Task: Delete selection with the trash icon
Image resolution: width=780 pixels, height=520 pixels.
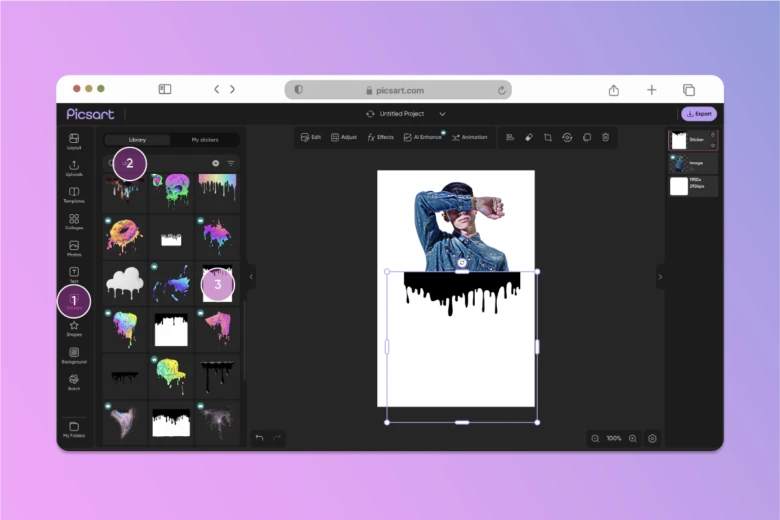Action: pyautogui.click(x=605, y=137)
